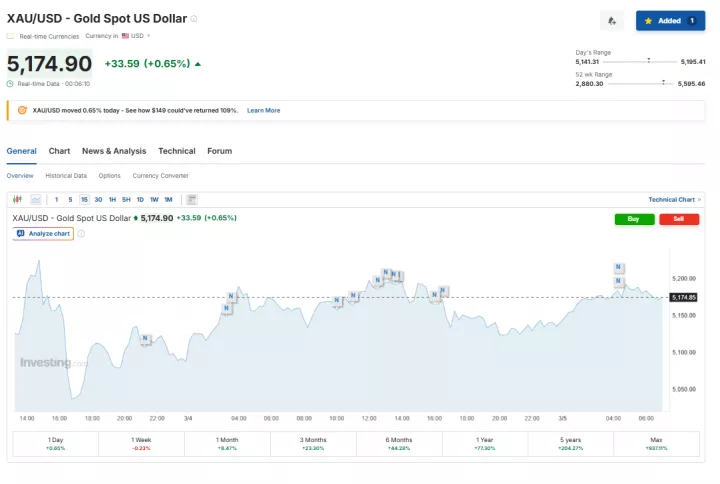Click the create alert bell icon
Screen dimensions: 720x484
pos(612,20)
